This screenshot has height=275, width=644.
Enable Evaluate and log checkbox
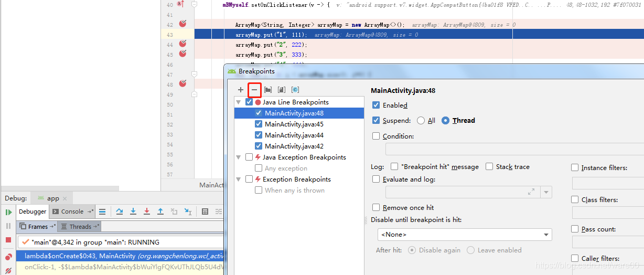[x=376, y=179]
